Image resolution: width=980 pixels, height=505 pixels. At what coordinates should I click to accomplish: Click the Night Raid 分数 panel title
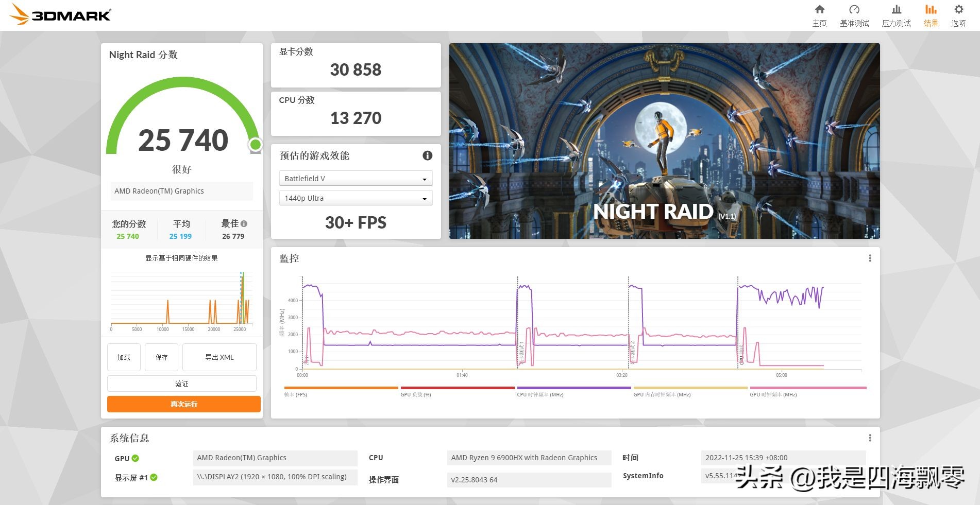pos(143,55)
